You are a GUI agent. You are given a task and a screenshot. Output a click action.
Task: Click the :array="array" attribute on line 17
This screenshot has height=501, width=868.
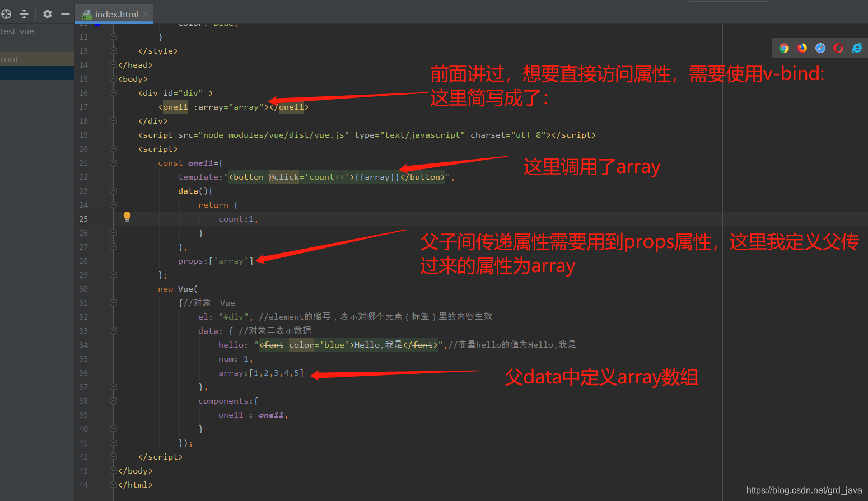[x=228, y=107]
